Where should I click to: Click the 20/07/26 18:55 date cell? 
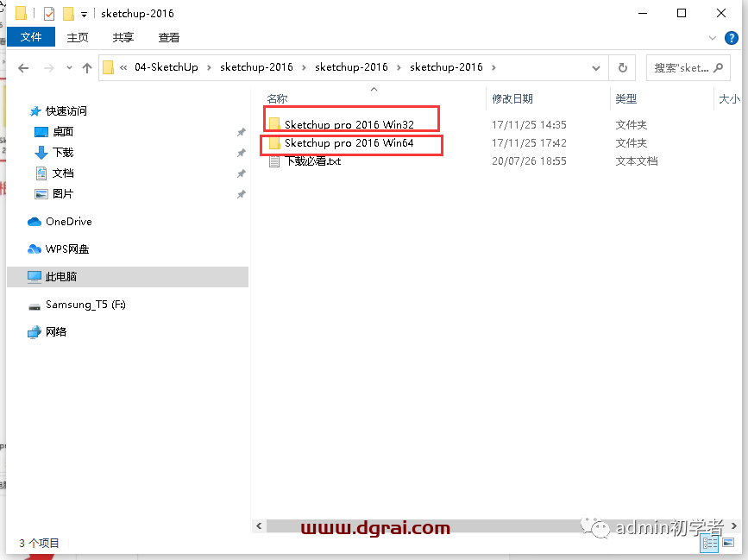coord(529,161)
